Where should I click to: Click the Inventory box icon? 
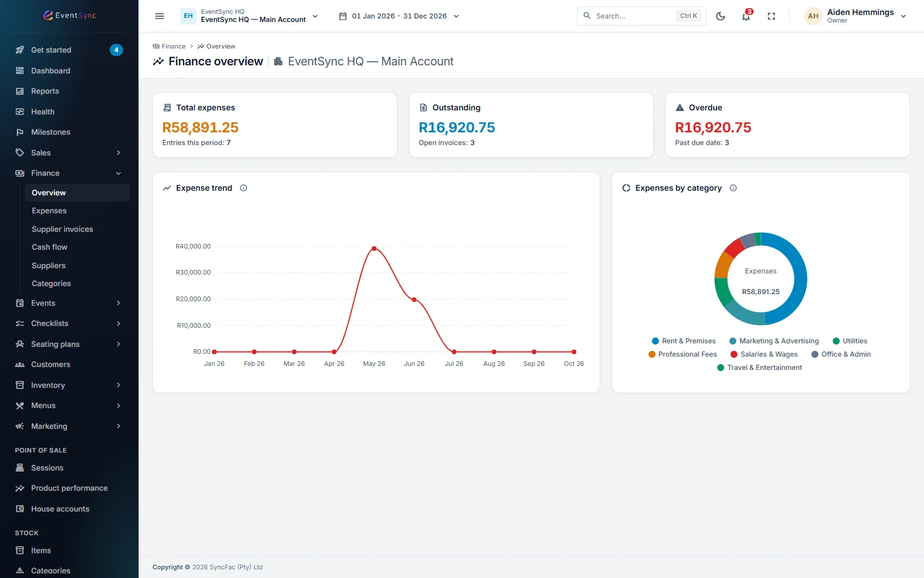[20, 385]
